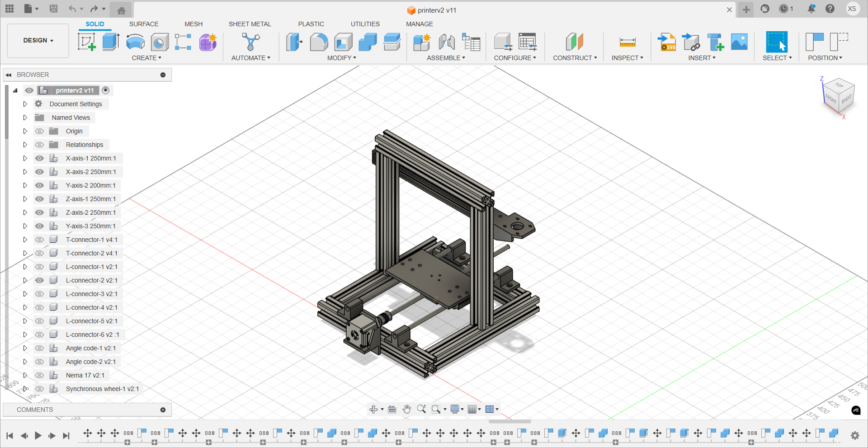Go to Home tab icon
The width and height of the screenshot is (868, 448).
point(121,10)
